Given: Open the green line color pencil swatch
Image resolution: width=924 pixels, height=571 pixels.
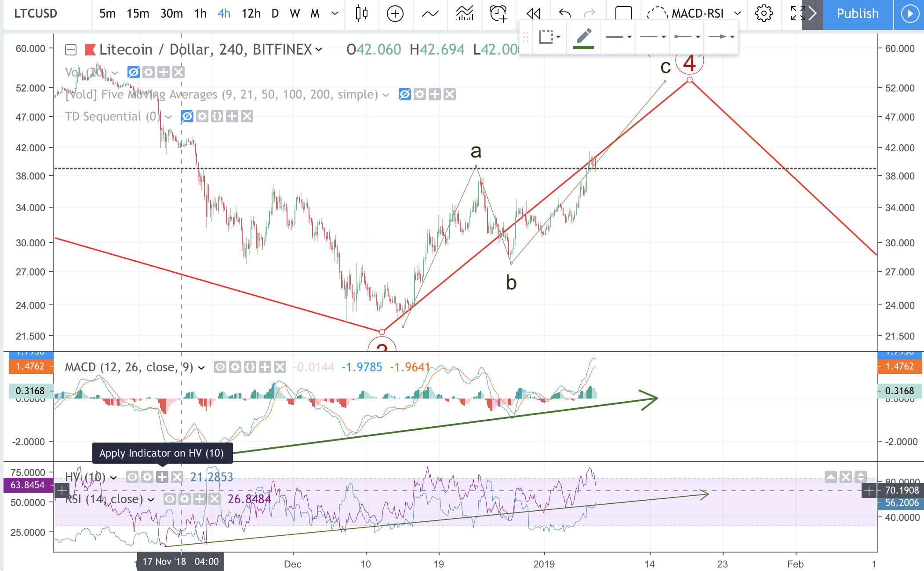Looking at the screenshot, I should tap(584, 38).
